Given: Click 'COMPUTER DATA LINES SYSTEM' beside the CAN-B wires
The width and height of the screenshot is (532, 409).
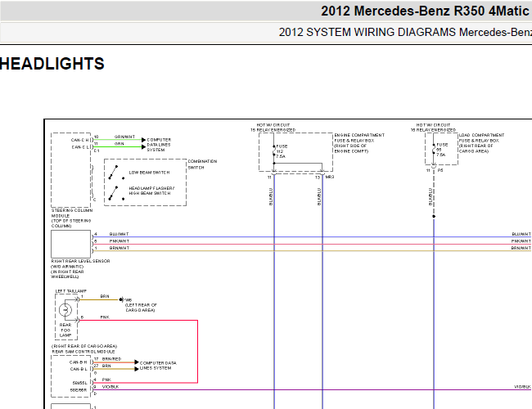Looking at the screenshot, I should pyautogui.click(x=158, y=366).
